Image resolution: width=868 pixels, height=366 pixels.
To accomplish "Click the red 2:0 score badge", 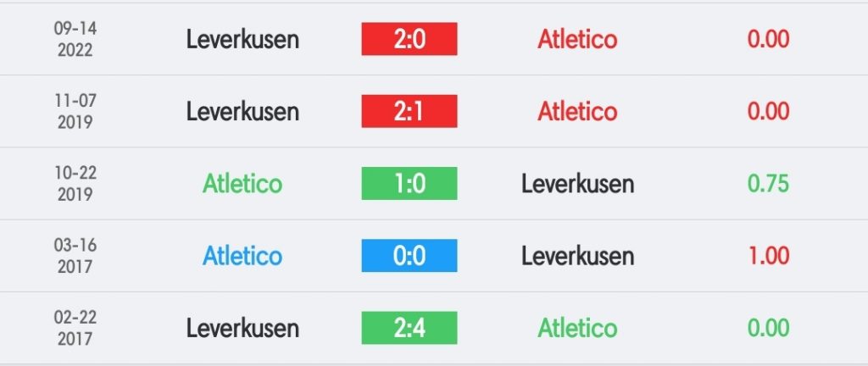I will [x=409, y=39].
